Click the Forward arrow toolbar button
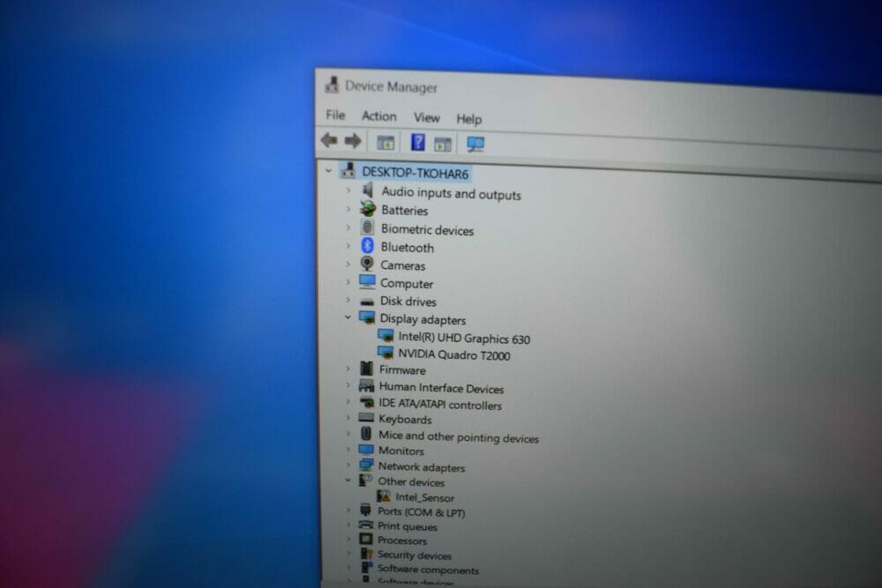This screenshot has width=882, height=588. tap(353, 140)
